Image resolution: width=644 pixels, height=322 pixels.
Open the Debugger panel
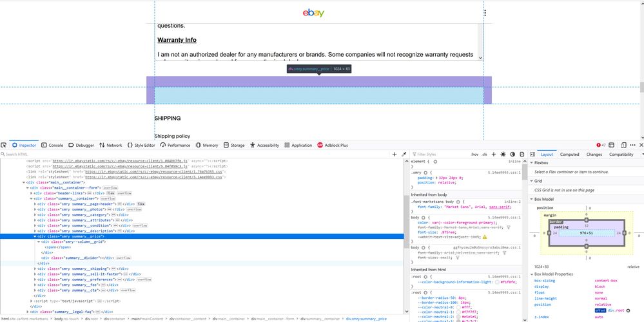point(81,145)
